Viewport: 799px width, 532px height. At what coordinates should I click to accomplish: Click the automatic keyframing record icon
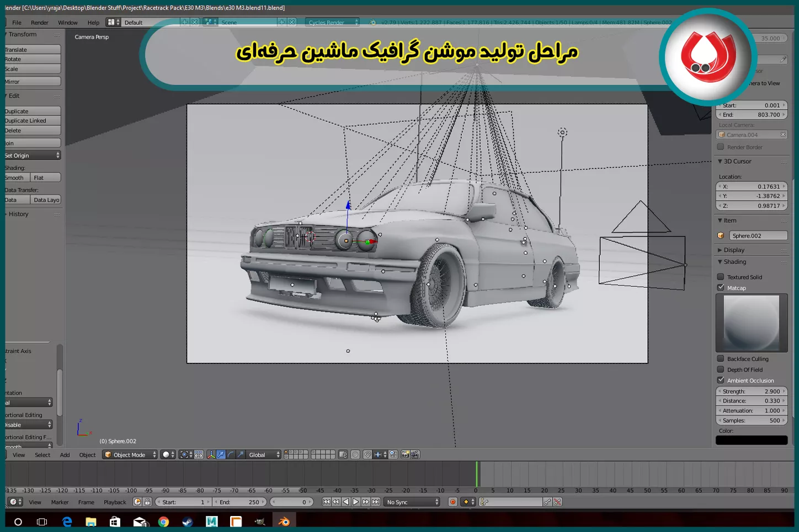click(452, 502)
